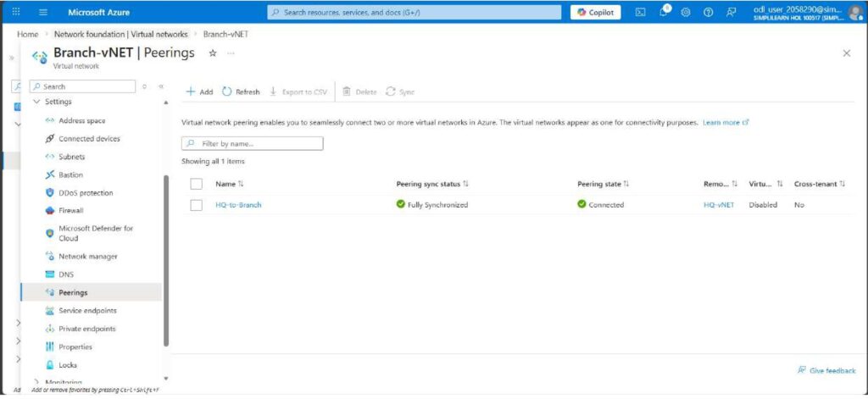This screenshot has width=868, height=399.
Task: Select the HQ-to-Branch row checkbox
Action: point(197,205)
